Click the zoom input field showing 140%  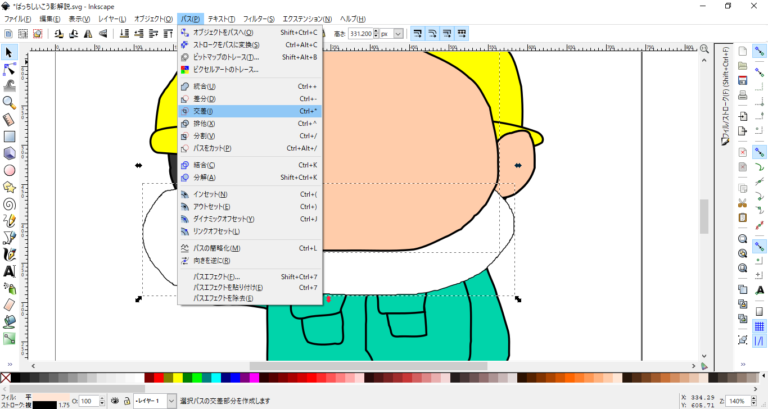738,401
